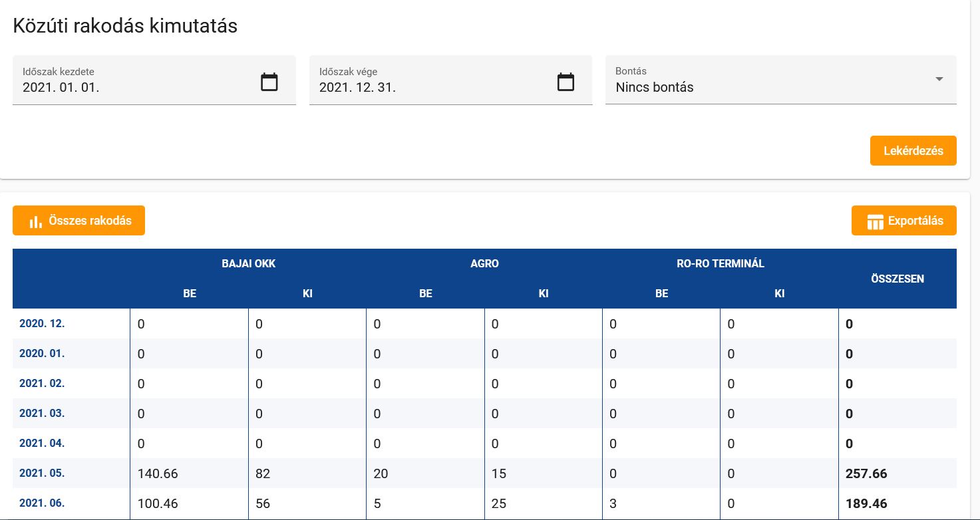Image resolution: width=980 pixels, height=520 pixels.
Task: Click the bar chart icon in Összes rakodás
Action: tap(36, 221)
